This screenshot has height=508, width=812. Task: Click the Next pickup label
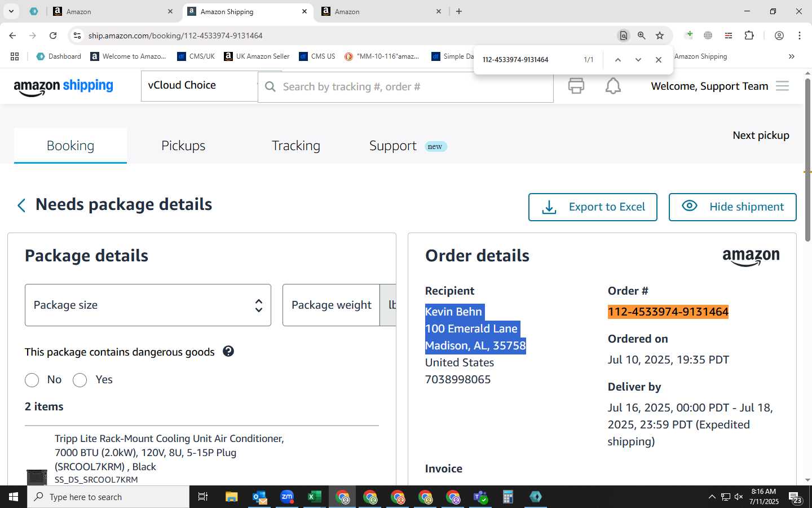pyautogui.click(x=761, y=135)
